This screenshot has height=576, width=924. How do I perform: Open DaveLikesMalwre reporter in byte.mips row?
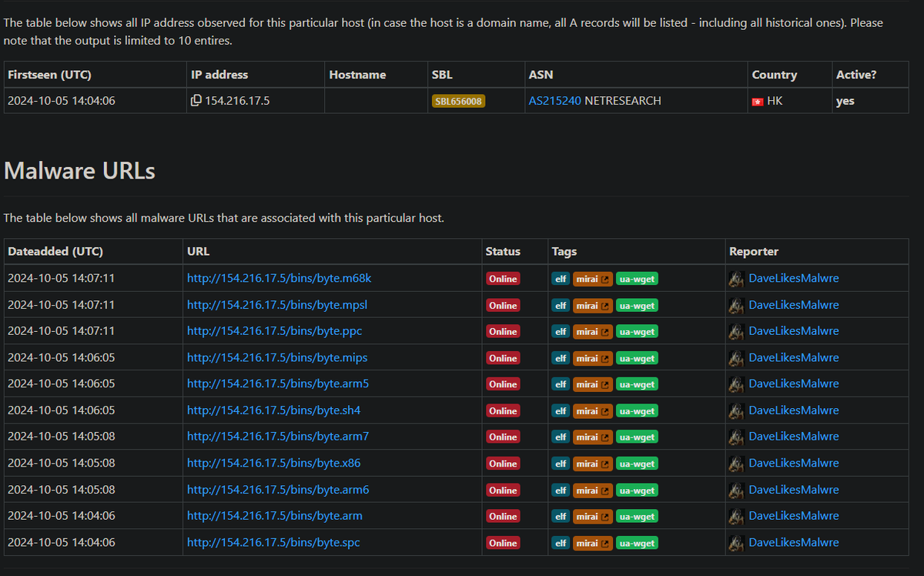tap(794, 357)
